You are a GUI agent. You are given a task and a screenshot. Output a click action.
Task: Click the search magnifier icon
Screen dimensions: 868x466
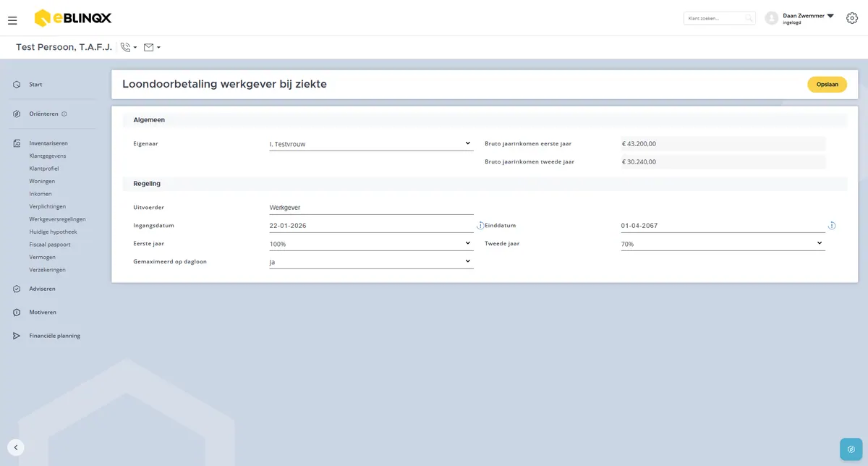tap(749, 18)
